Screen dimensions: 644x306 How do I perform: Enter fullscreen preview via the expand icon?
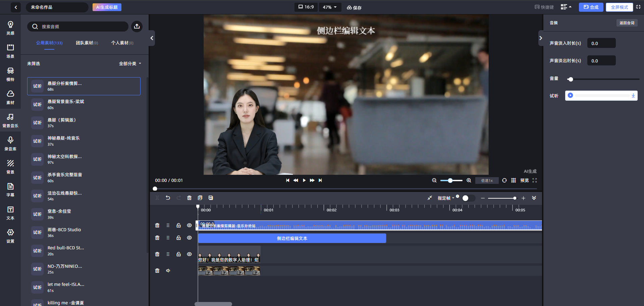[x=535, y=181]
